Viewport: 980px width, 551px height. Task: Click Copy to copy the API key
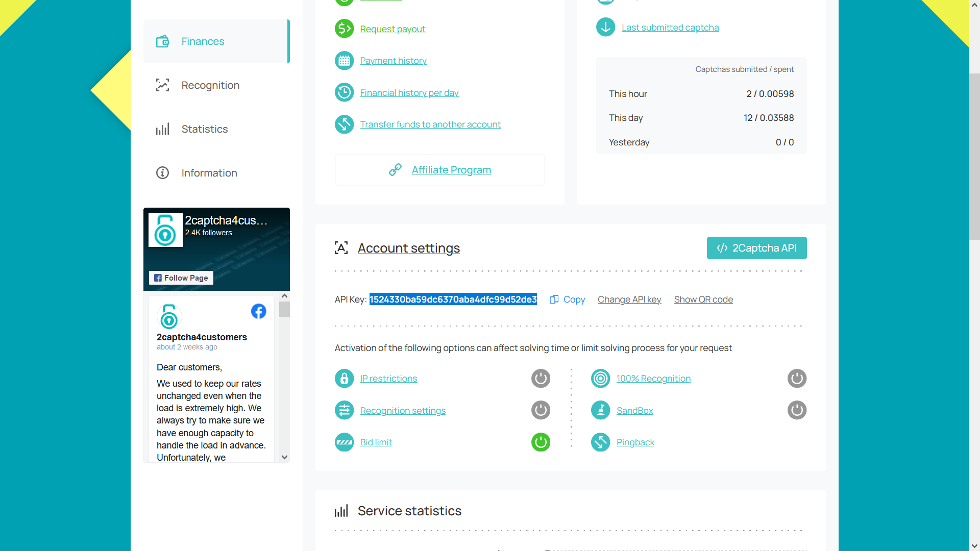568,298
